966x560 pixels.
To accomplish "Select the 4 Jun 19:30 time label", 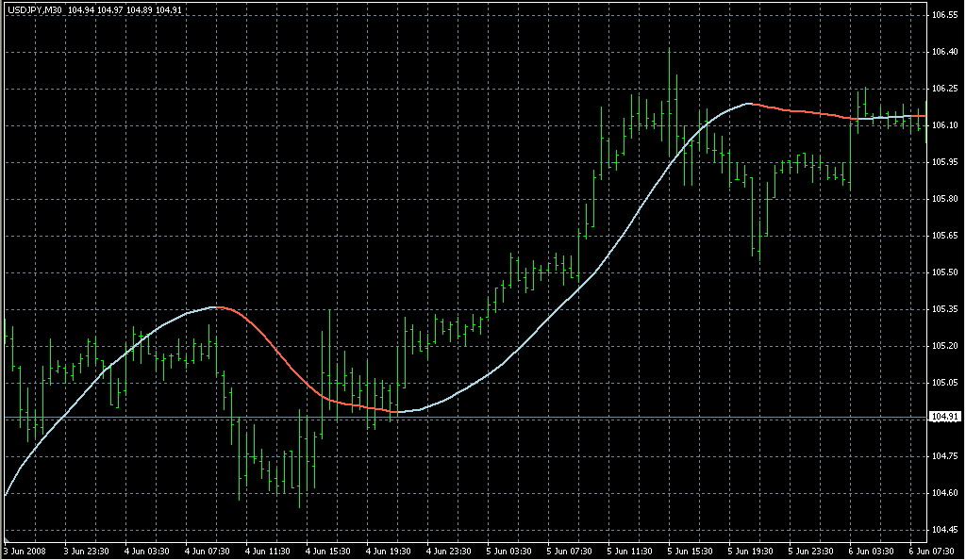I will coord(391,551).
